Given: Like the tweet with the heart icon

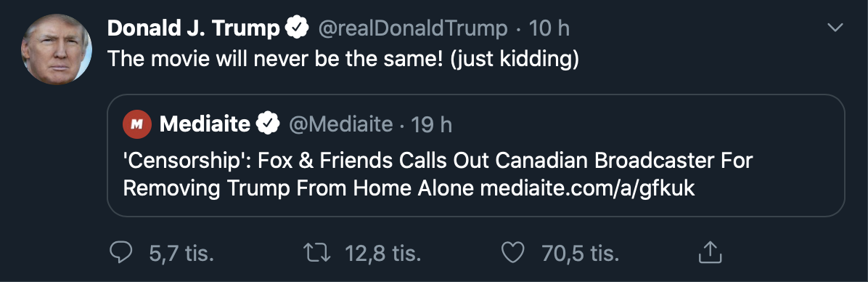Looking at the screenshot, I should click(x=512, y=254).
